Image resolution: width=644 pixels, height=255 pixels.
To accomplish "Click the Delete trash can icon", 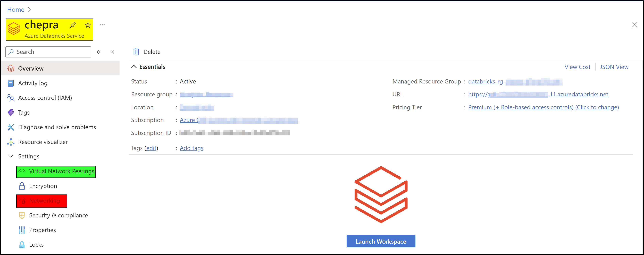I will 136,52.
